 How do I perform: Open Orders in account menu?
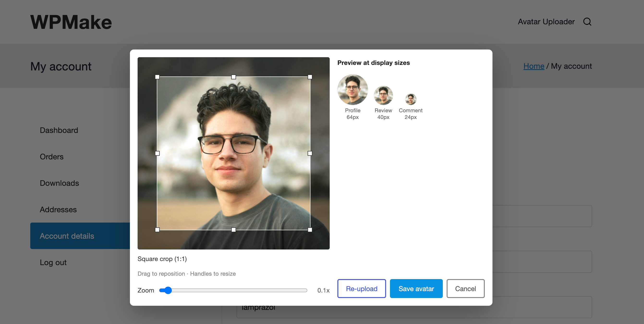coord(51,157)
